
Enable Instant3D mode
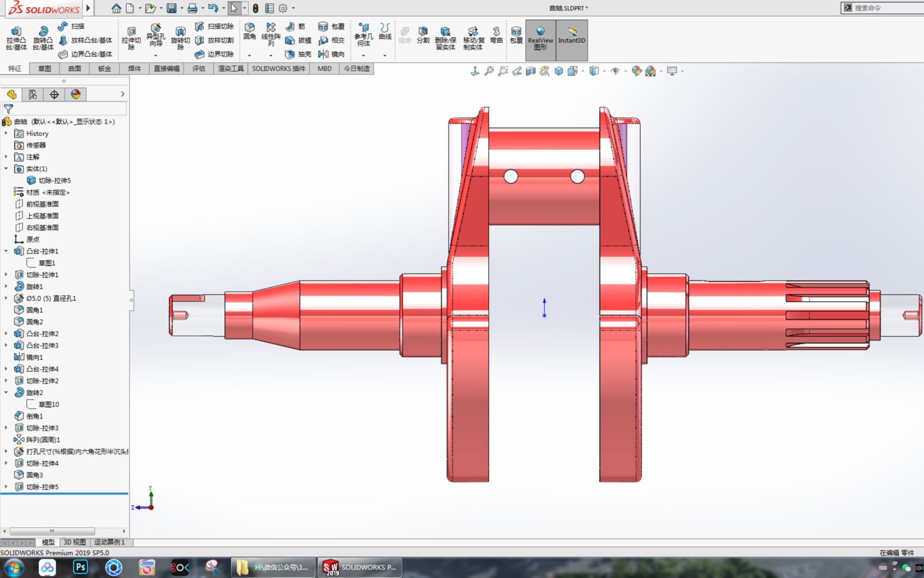tap(571, 39)
